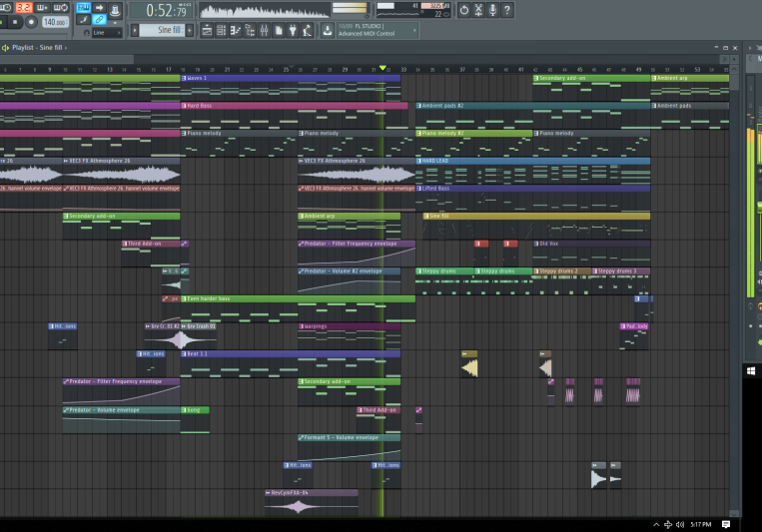Expand the small arrow below stamp button
Viewport: 762px width, 532px height.
(x=115, y=22)
